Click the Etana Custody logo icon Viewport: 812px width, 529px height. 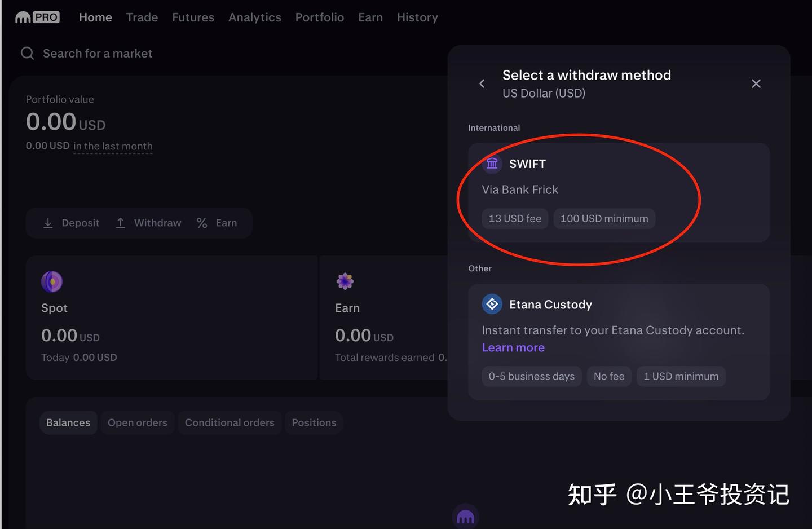(492, 305)
